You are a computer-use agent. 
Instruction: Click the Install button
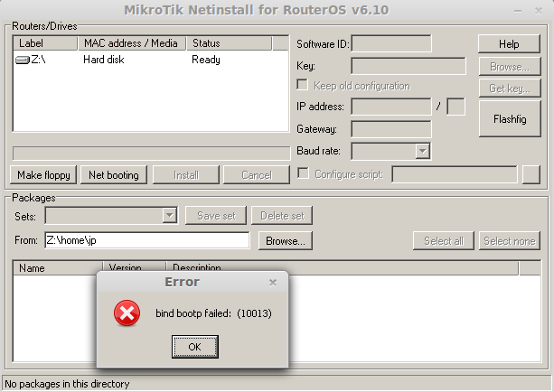coord(186,175)
